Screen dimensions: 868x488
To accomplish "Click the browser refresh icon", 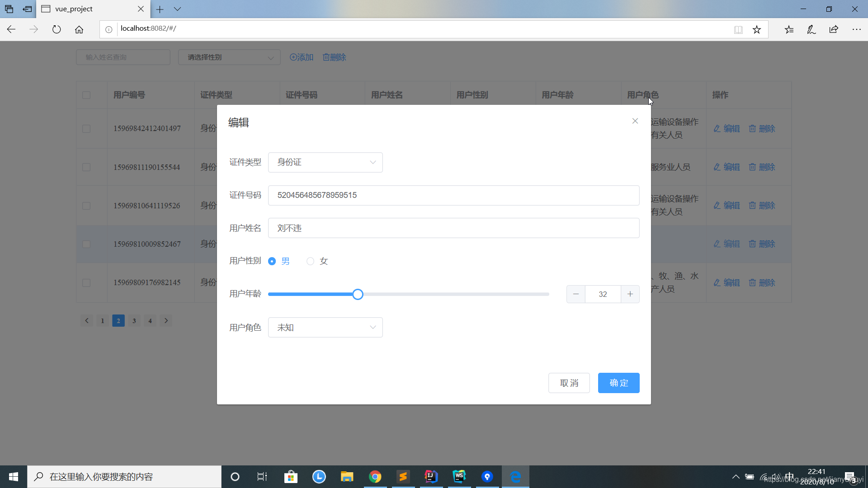I will [57, 29].
